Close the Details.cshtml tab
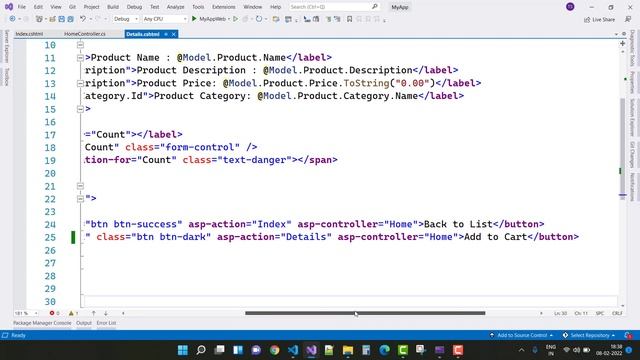This screenshot has height=360, width=640. (173, 34)
